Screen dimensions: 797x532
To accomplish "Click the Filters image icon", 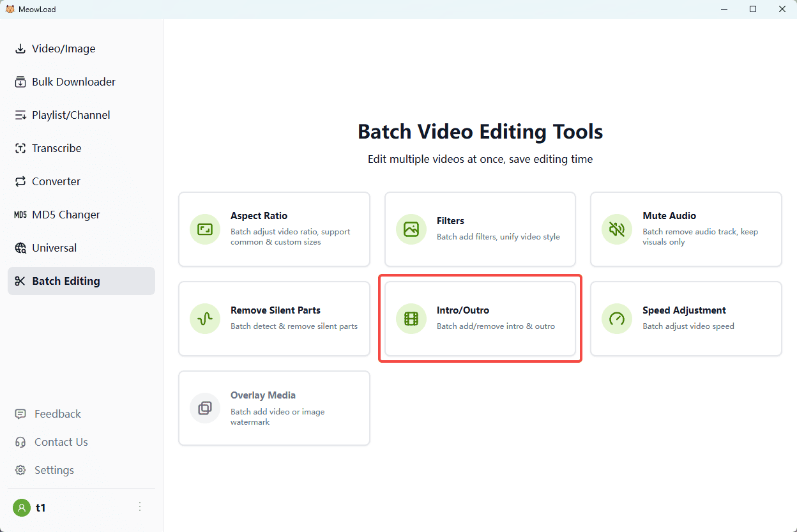I will tap(411, 229).
